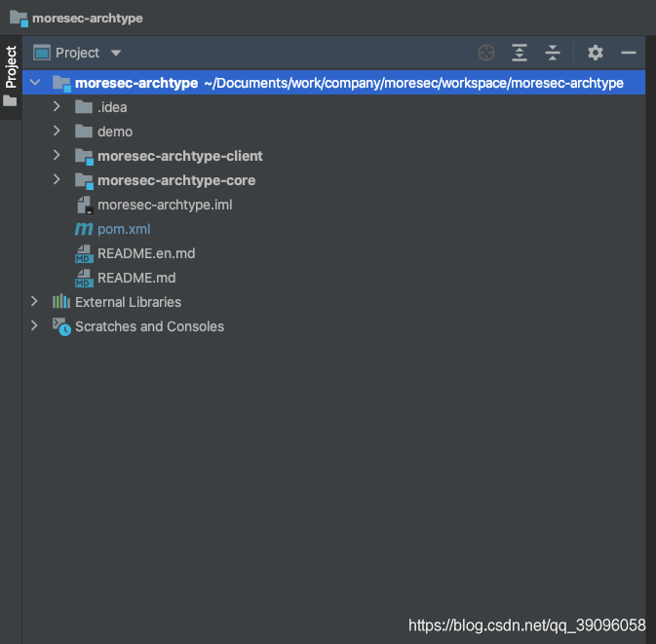Click the breadcrumb module folder icon
656x644 pixels.
[x=19, y=19]
